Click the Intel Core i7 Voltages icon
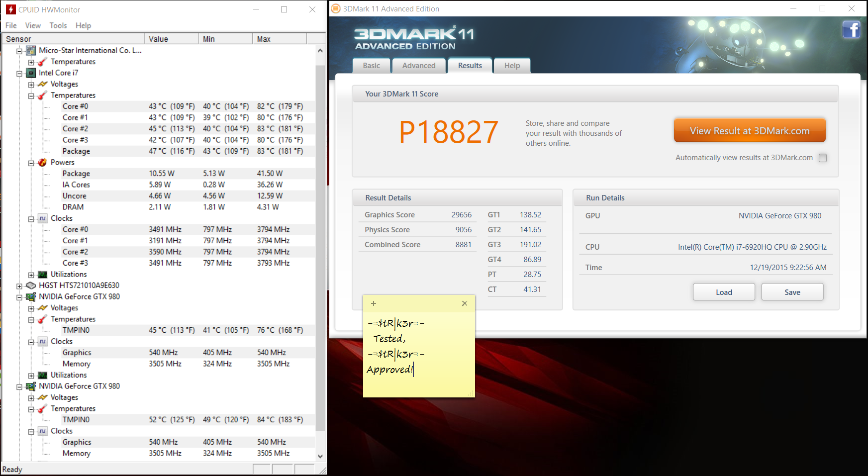The width and height of the screenshot is (868, 476). point(43,84)
